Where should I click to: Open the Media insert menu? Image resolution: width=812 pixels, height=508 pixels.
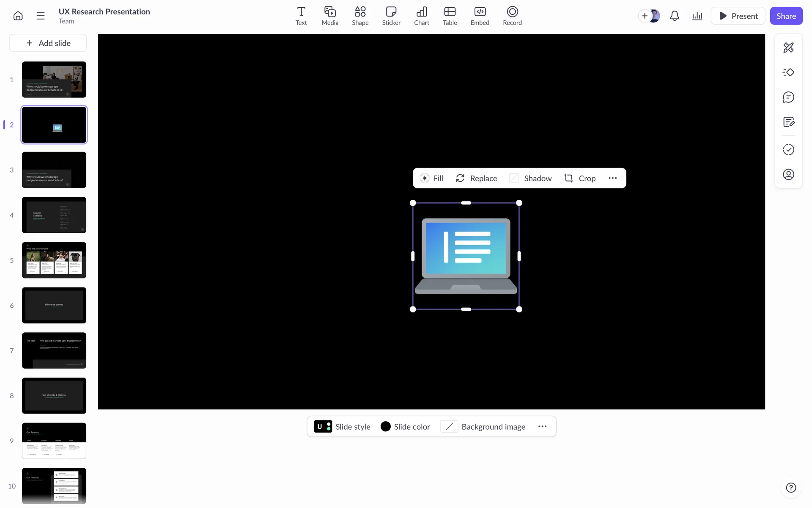click(x=330, y=16)
